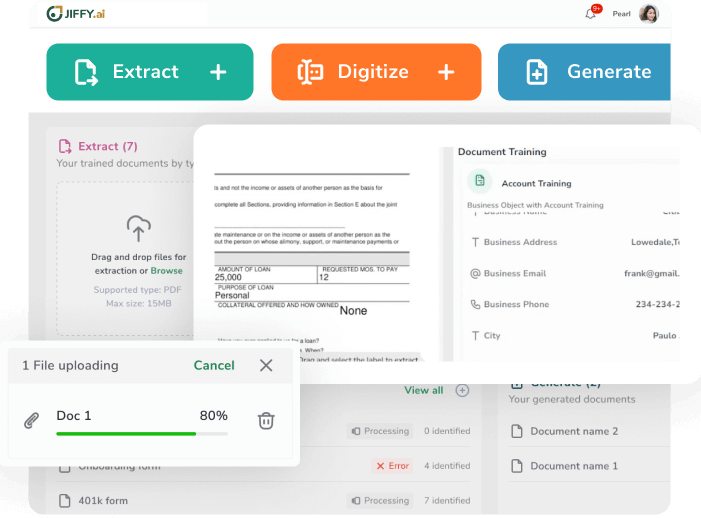Screen dimensions: 701x518
Task: Click the City text-type icon
Action: pos(475,336)
